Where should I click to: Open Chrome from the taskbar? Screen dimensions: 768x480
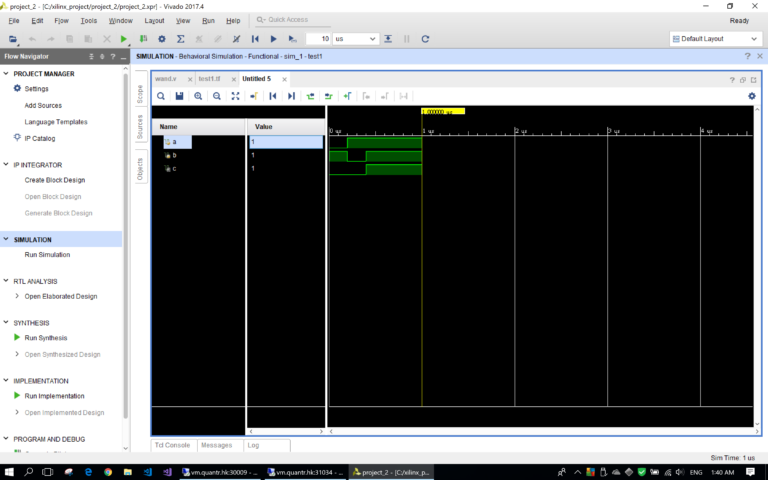click(108, 472)
